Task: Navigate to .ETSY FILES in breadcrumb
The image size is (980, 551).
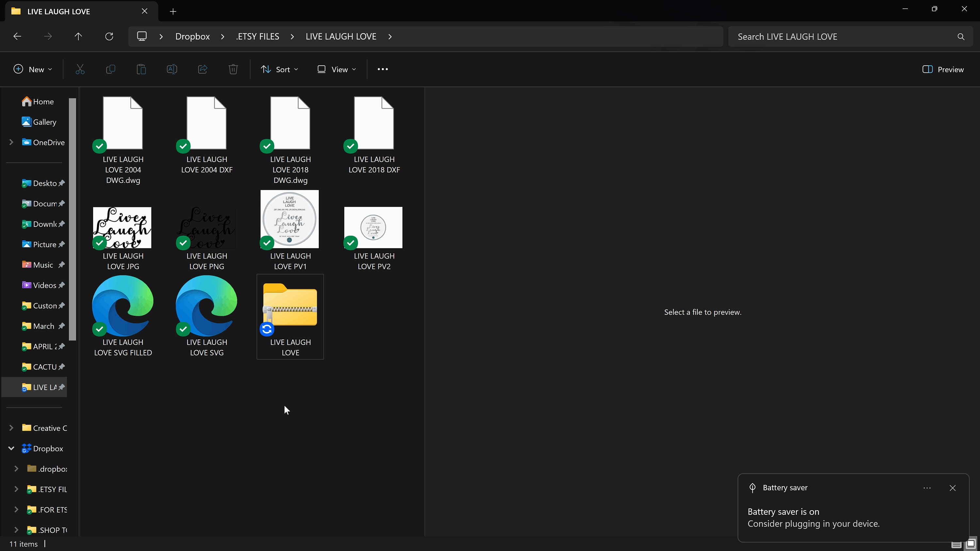Action: pos(257,37)
